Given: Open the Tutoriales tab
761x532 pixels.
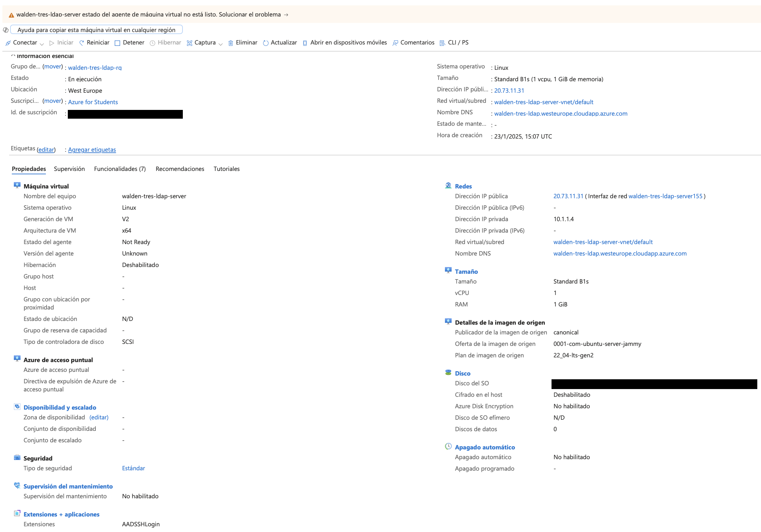Looking at the screenshot, I should click(226, 169).
